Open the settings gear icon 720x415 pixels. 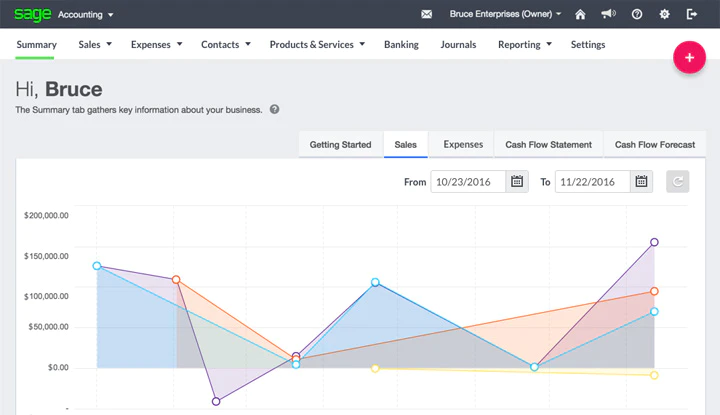(x=664, y=14)
